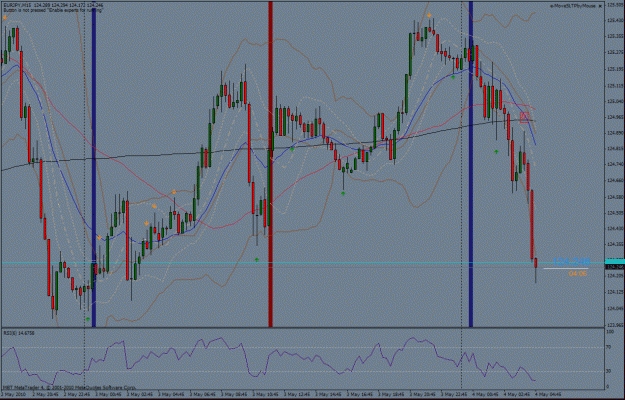Click the cyan current-price tag on price axis
Viewport: 625px width, 400px height.
[615, 261]
